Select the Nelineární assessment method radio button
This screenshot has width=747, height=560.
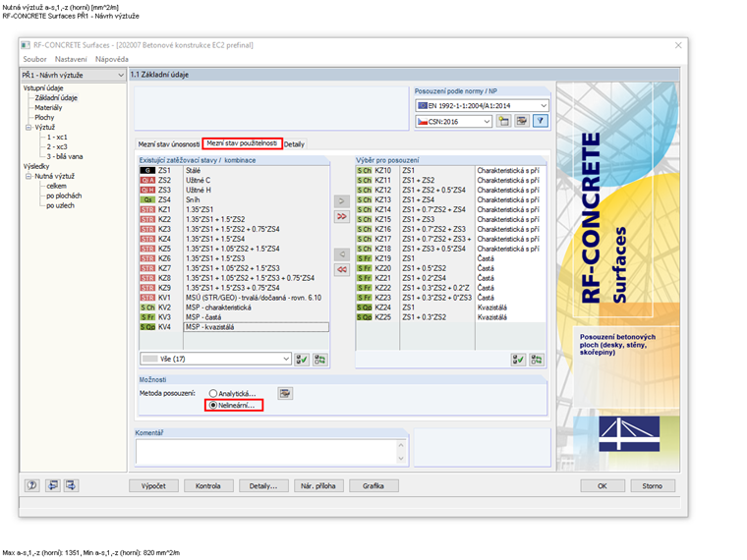213,405
